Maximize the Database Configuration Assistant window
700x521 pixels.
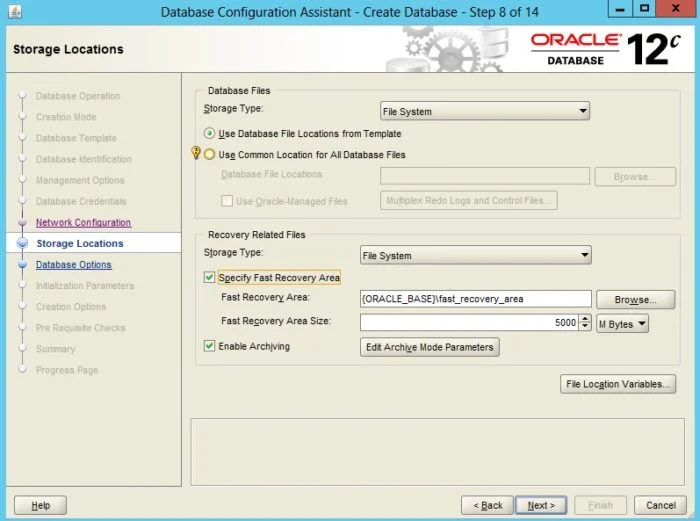(x=644, y=9)
